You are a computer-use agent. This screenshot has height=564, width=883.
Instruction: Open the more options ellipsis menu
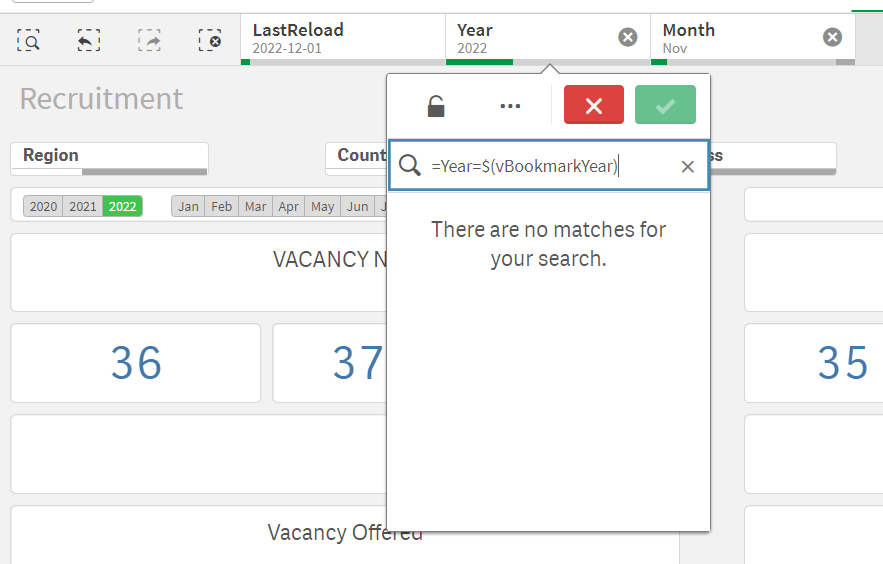(510, 106)
